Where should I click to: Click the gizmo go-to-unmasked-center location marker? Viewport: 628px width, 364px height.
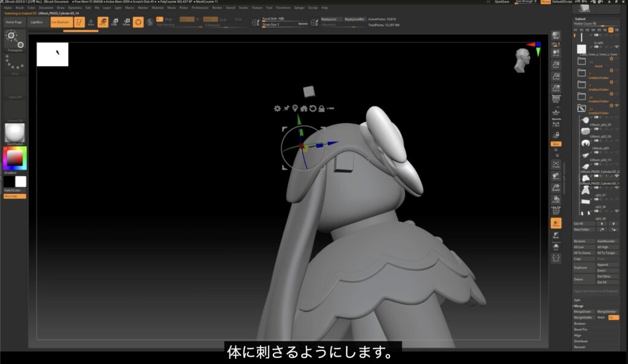(x=295, y=108)
